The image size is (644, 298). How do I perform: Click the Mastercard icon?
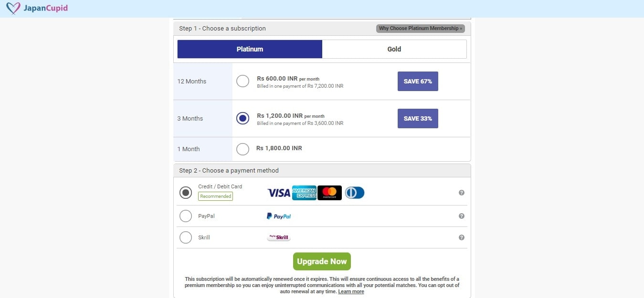pos(329,193)
